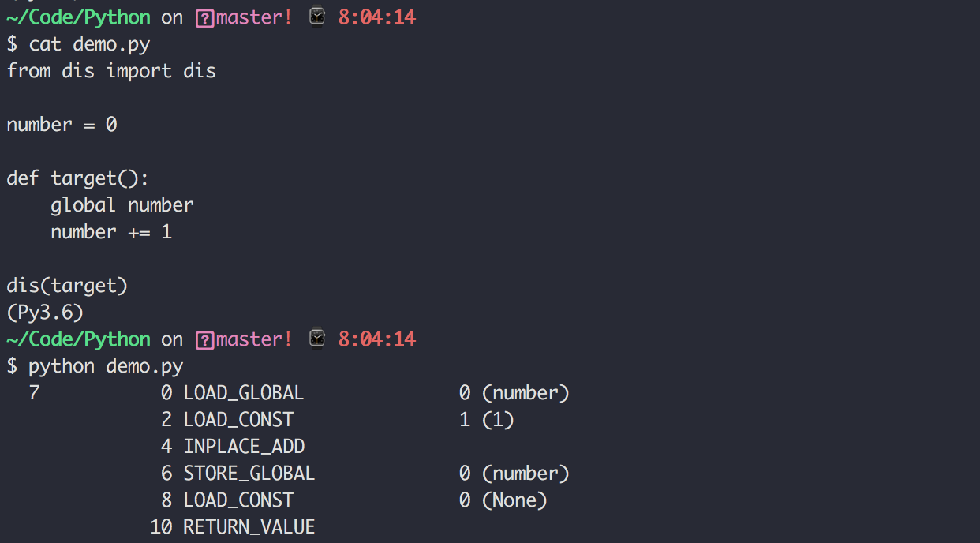Click the 'def target():' line

point(77,178)
